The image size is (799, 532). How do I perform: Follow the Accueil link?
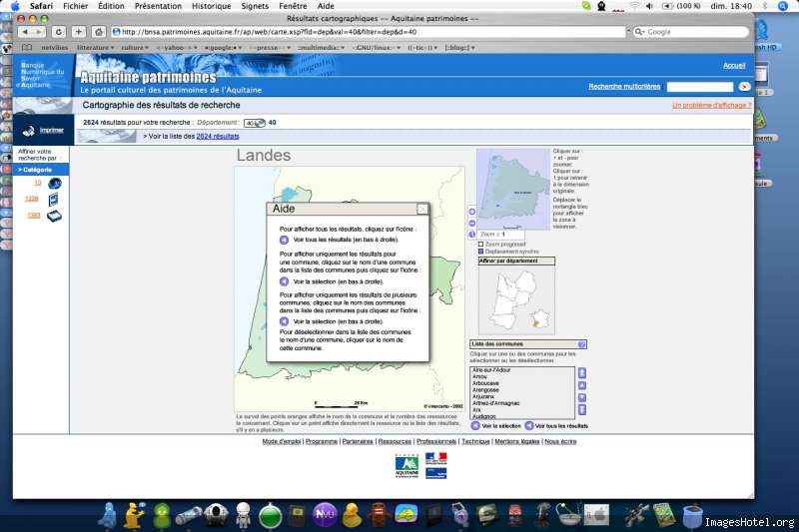(x=734, y=66)
